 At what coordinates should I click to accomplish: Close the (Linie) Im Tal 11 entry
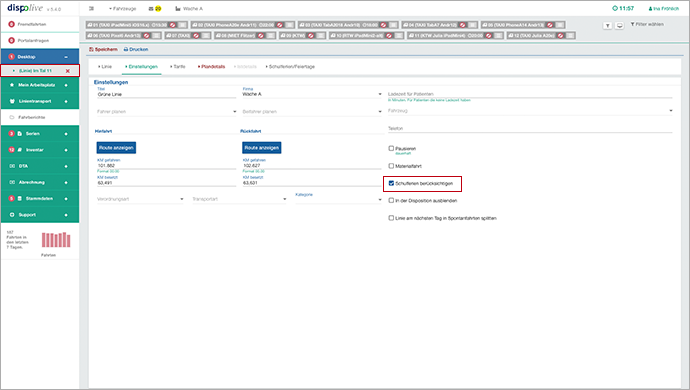(67, 71)
